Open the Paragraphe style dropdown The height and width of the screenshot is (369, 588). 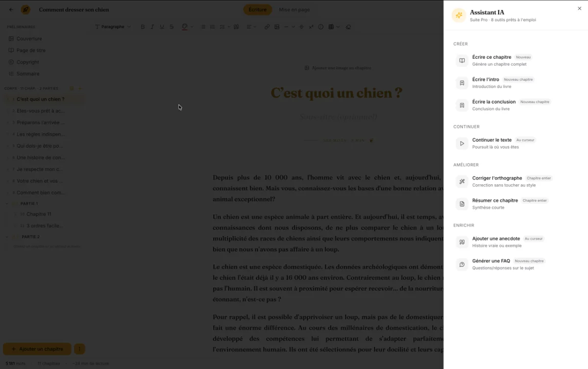pos(113,27)
